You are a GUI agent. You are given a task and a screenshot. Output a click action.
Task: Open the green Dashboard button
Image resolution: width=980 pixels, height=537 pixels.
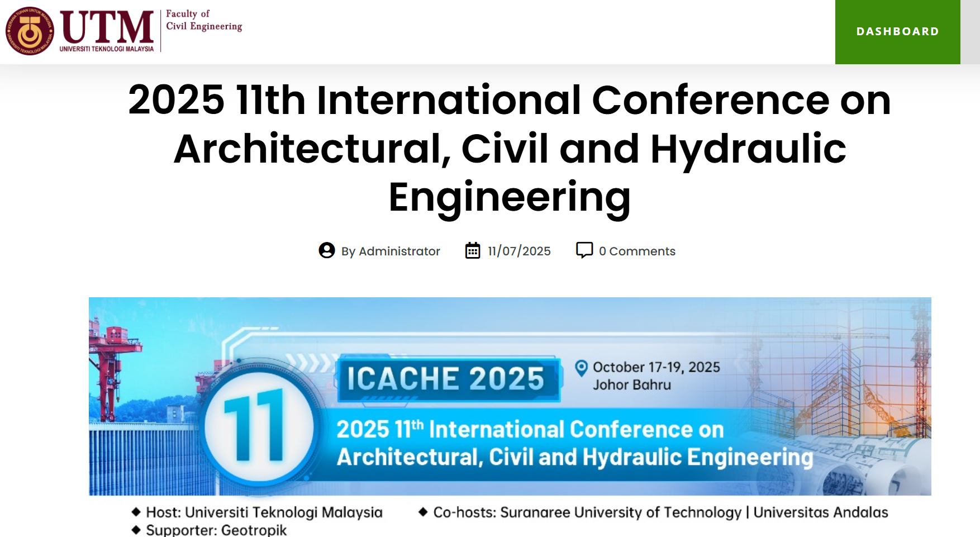point(897,32)
